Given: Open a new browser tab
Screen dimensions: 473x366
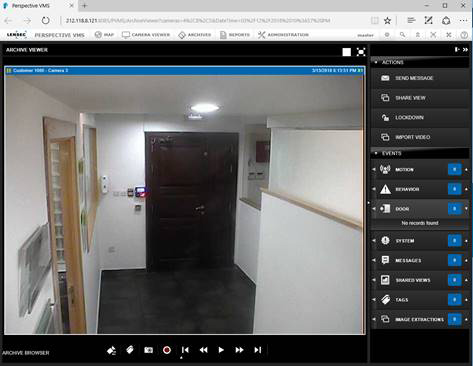Looking at the screenshot, I should pyautogui.click(x=84, y=5).
